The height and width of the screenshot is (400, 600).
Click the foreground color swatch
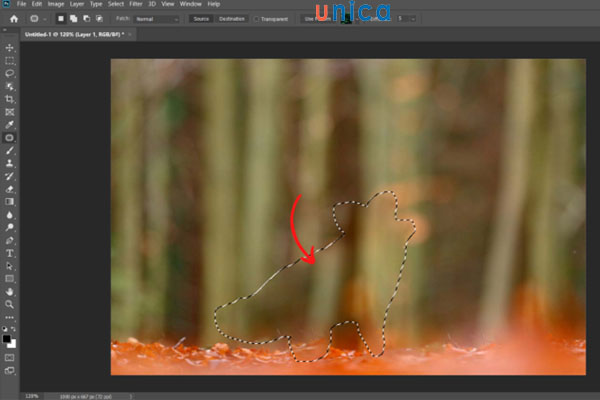click(x=8, y=339)
